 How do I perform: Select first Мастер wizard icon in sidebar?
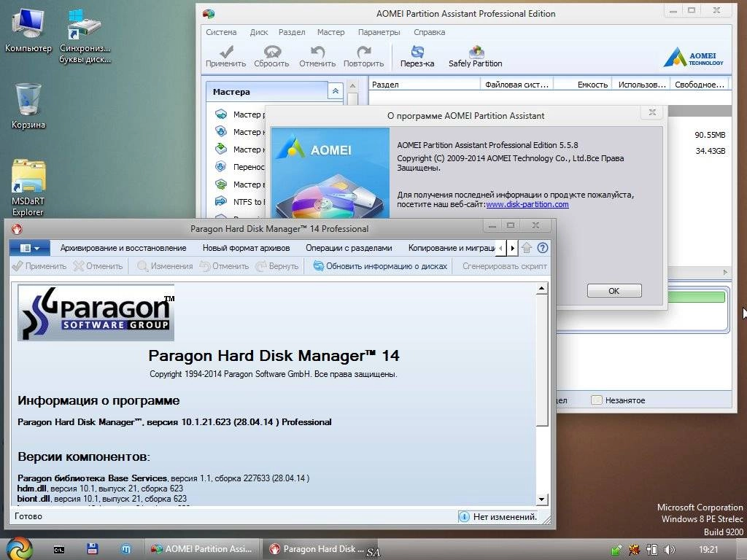[x=221, y=114]
